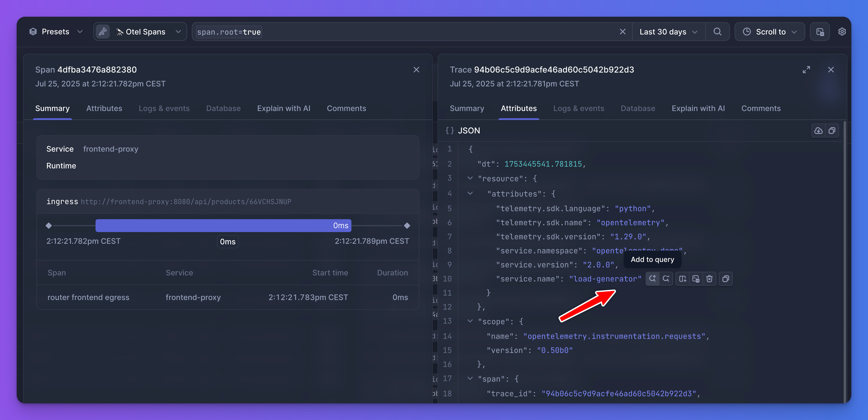Open the settings gear in the toolbar
This screenshot has width=868, height=420.
click(x=842, y=32)
